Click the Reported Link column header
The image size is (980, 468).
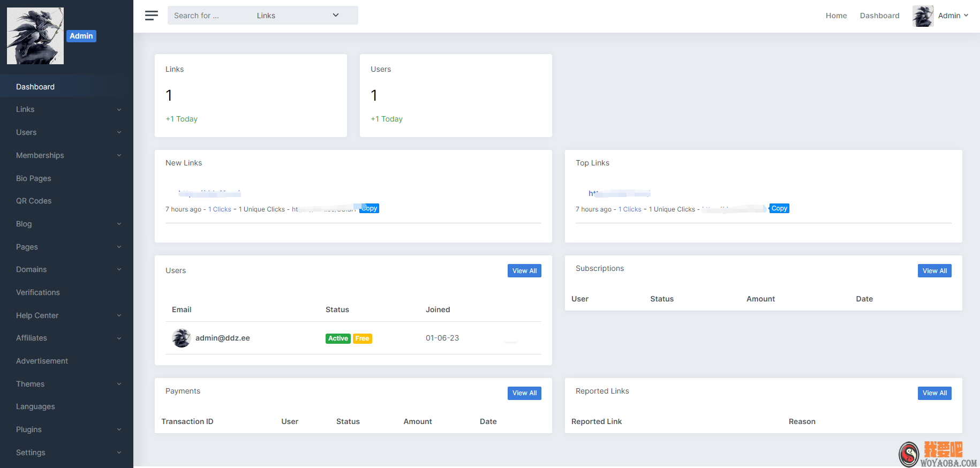(597, 421)
